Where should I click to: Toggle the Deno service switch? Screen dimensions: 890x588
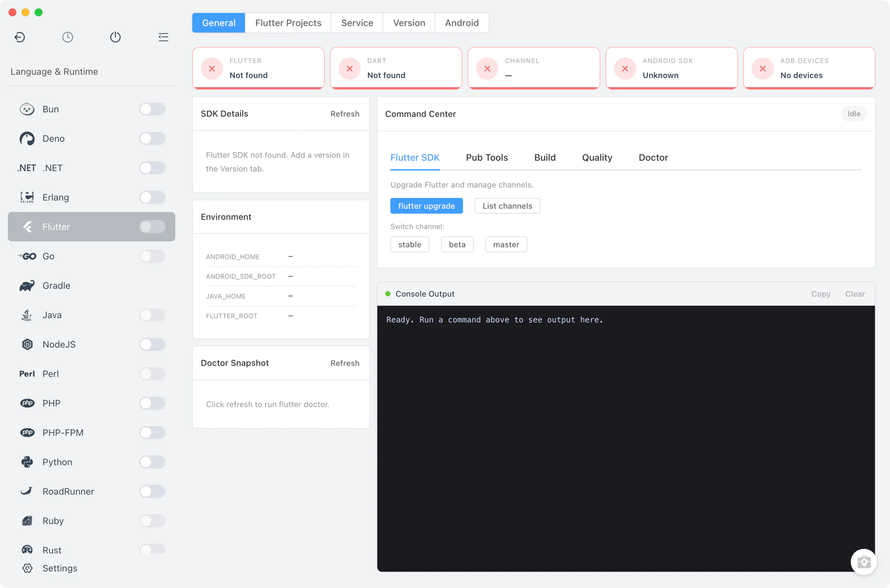coord(152,139)
